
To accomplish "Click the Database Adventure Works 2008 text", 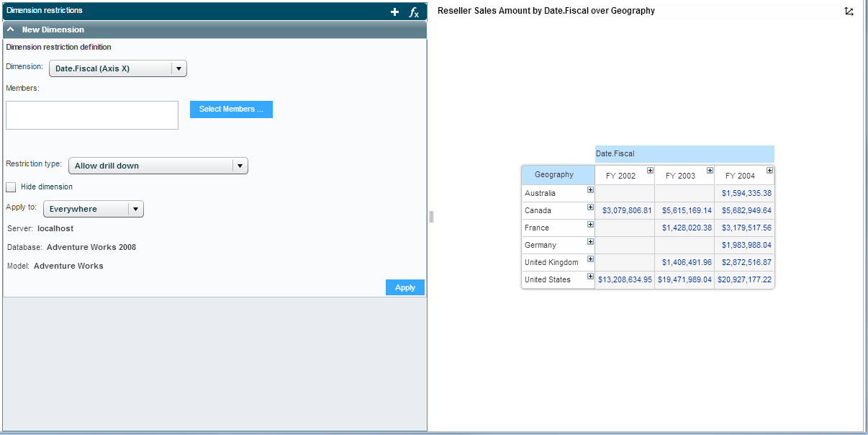I will tap(71, 247).
